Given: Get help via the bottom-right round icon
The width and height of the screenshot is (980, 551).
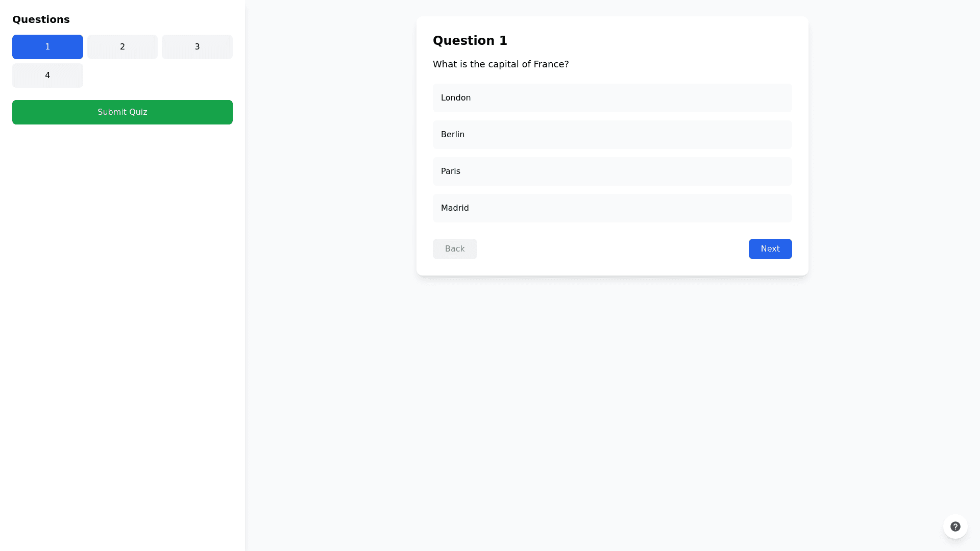Looking at the screenshot, I should 955,527.
